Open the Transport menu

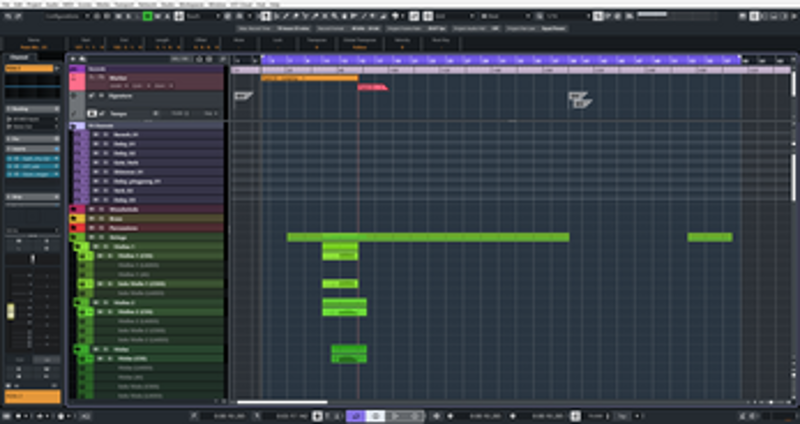coord(125,5)
